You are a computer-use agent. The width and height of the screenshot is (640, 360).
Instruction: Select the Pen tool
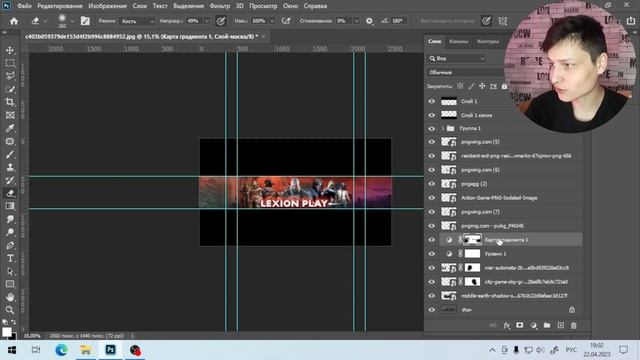click(10, 245)
